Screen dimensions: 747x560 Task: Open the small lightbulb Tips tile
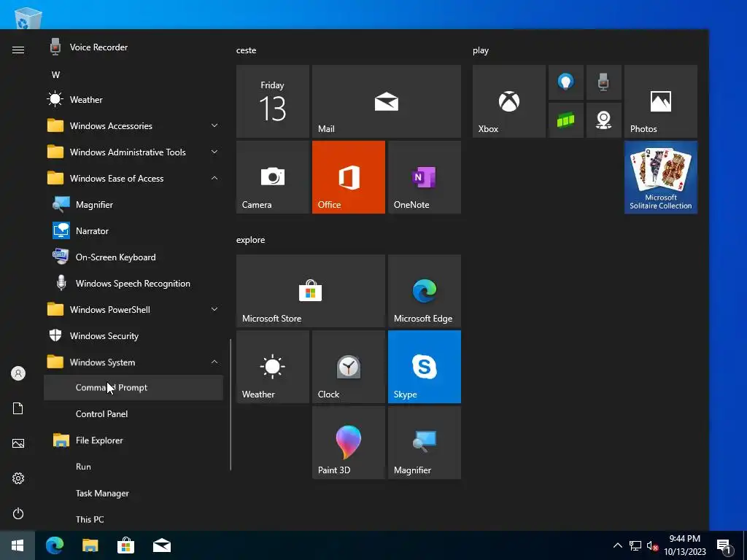click(566, 82)
